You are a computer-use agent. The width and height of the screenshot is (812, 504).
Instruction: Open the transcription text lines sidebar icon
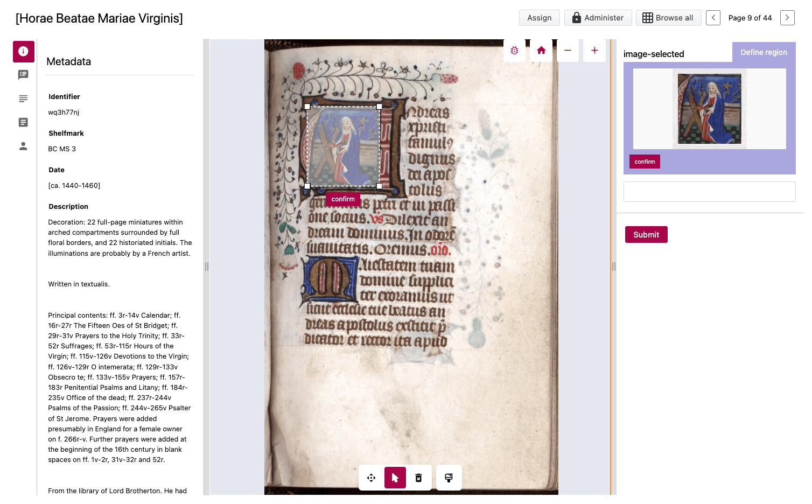click(23, 99)
